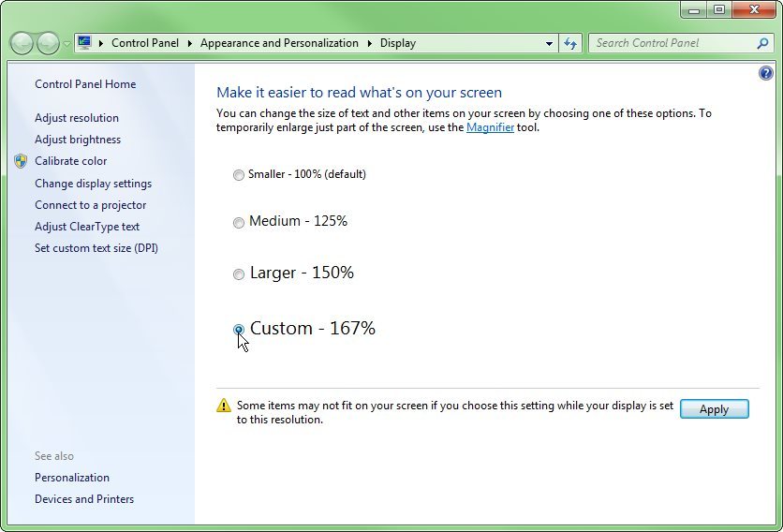Open the recent pages dropdown arrow
The width and height of the screenshot is (783, 532).
[66, 44]
